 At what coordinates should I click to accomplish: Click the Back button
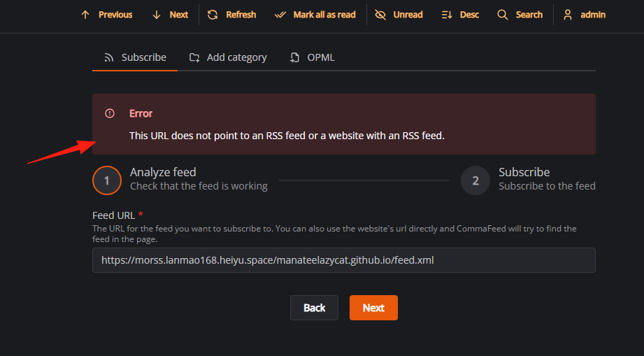coord(314,308)
